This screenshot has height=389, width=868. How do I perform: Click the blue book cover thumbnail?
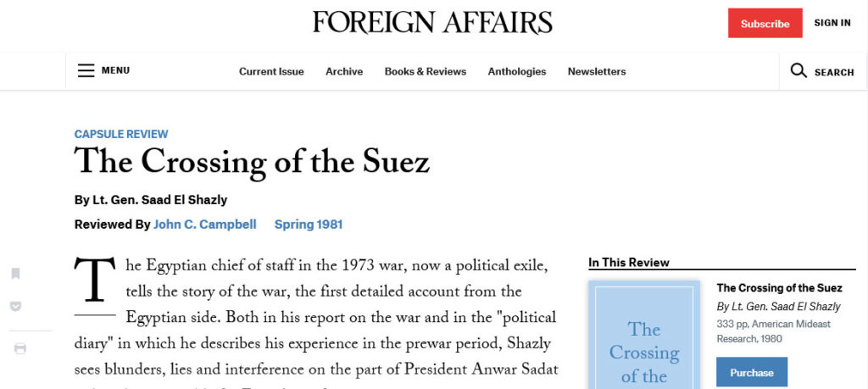click(644, 335)
